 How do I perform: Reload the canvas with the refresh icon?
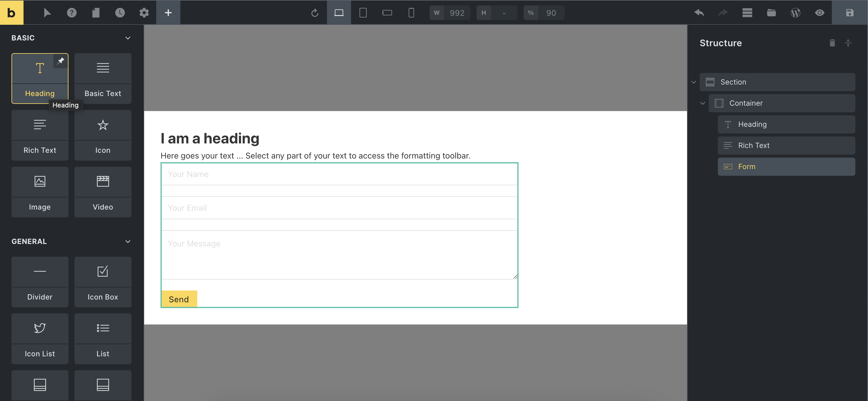click(315, 12)
